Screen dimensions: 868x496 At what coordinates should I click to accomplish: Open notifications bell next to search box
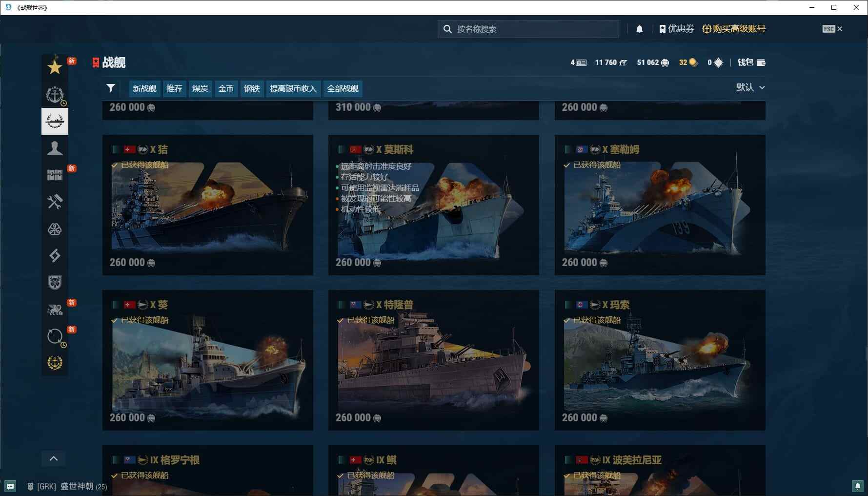(640, 29)
